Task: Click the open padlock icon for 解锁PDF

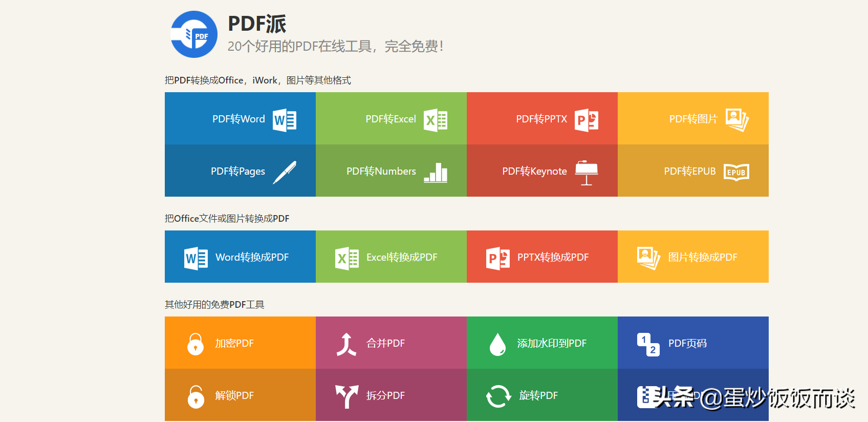Action: point(196,396)
